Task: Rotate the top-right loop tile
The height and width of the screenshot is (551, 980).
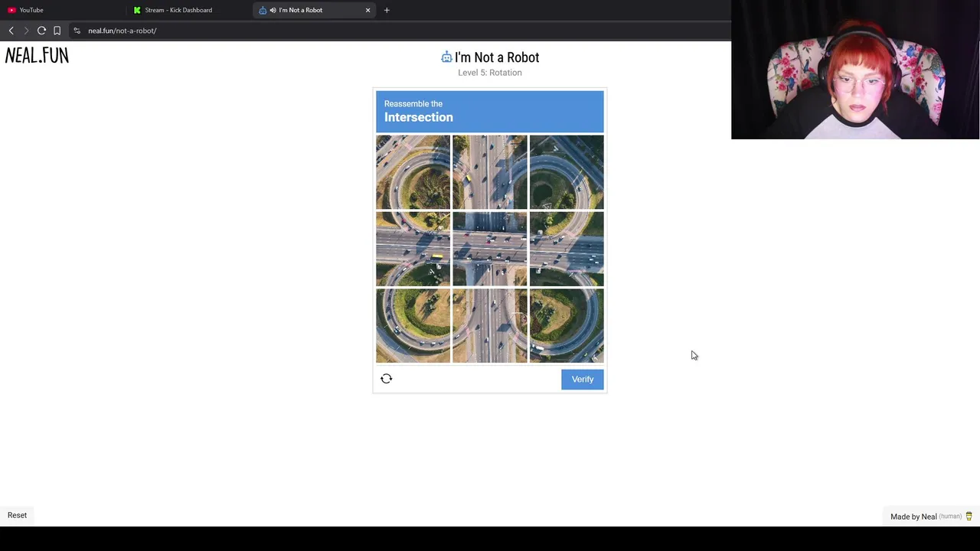Action: [x=567, y=172]
